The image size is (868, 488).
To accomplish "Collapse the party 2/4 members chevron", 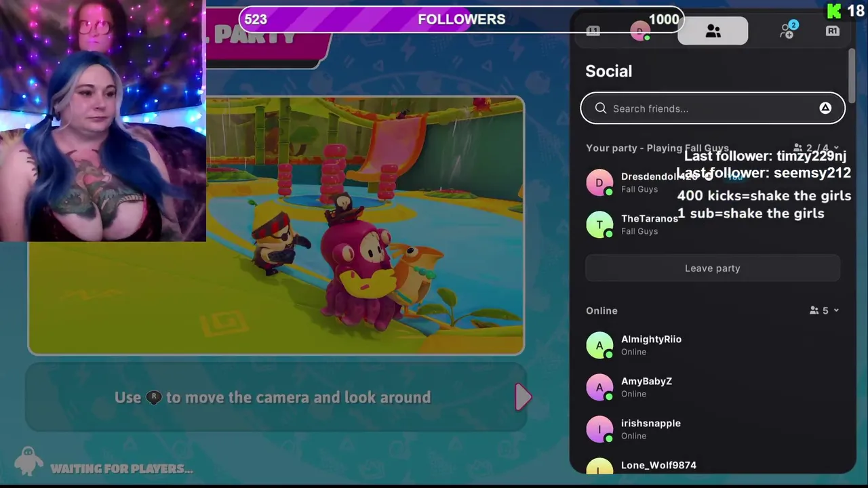I will (x=836, y=148).
